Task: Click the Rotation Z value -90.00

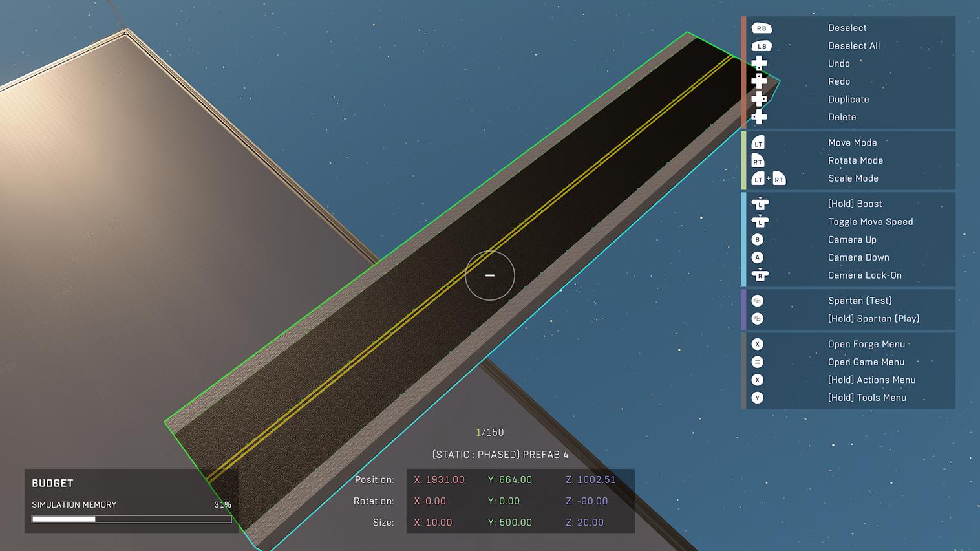Action: click(x=587, y=501)
